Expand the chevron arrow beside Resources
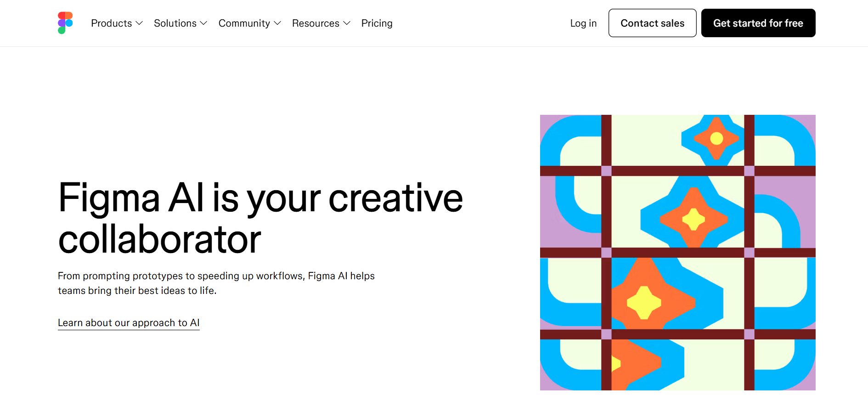 coord(347,23)
